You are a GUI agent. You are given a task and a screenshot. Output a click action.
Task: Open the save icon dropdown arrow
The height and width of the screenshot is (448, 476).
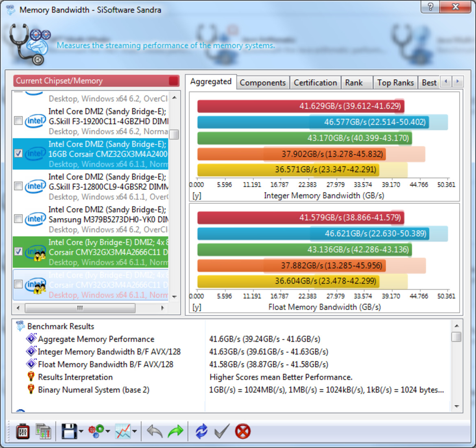tap(81, 432)
